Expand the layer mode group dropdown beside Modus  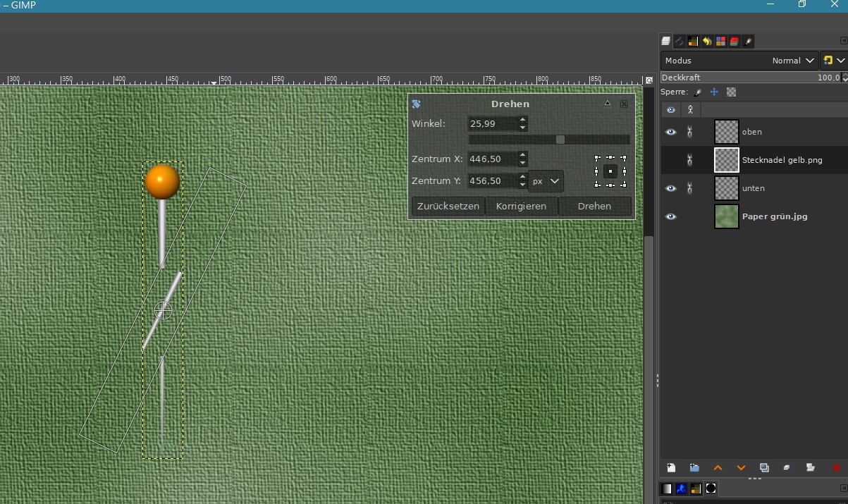[x=833, y=61]
